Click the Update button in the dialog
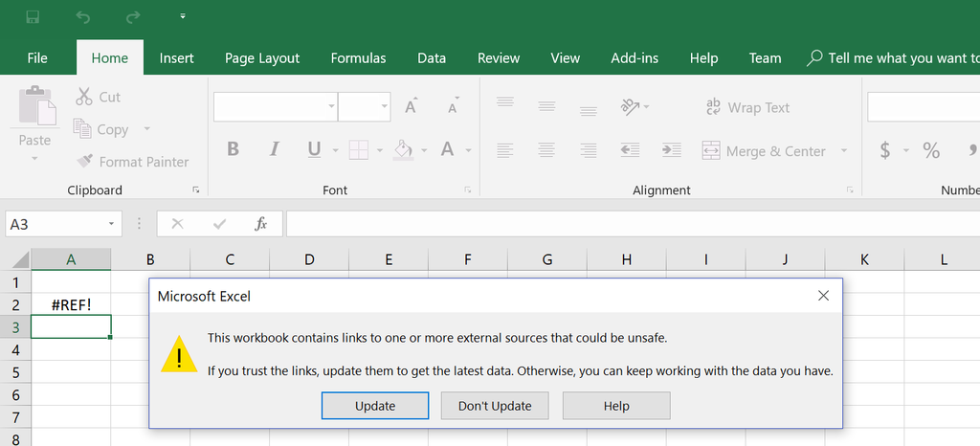980x446 pixels. tap(375, 406)
